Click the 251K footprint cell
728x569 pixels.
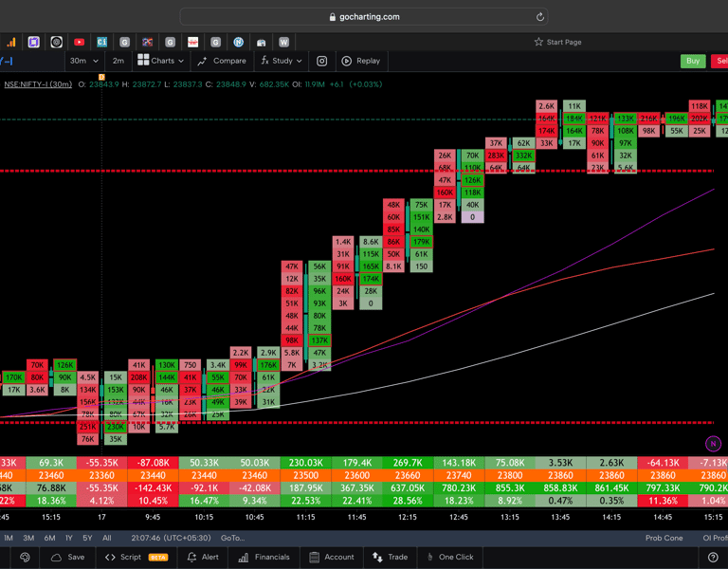pyautogui.click(x=88, y=427)
